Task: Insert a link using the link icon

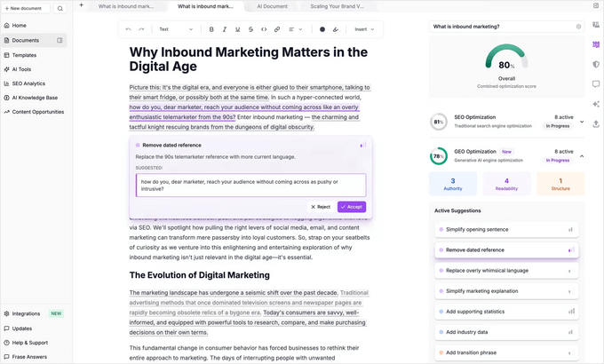Action: 277,29
